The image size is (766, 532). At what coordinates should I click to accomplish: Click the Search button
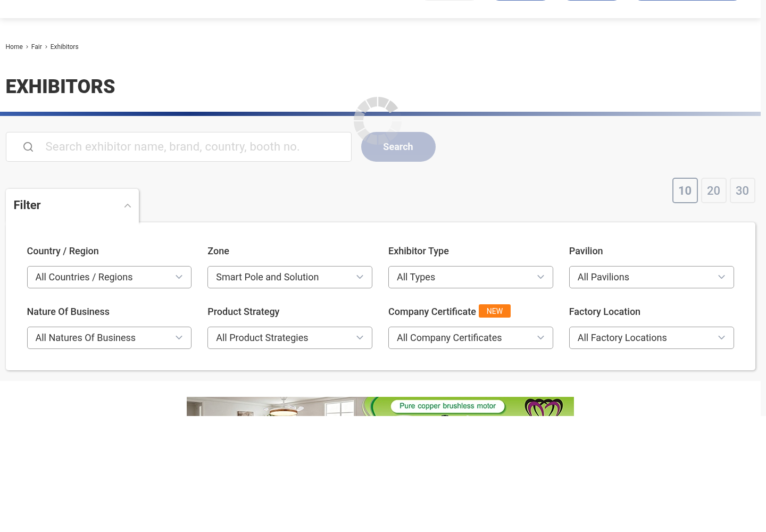pyautogui.click(x=398, y=147)
